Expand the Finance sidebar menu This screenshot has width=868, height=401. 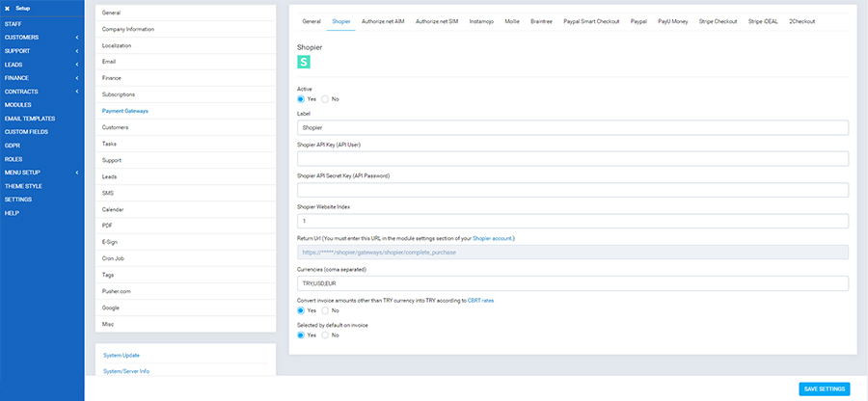42,78
